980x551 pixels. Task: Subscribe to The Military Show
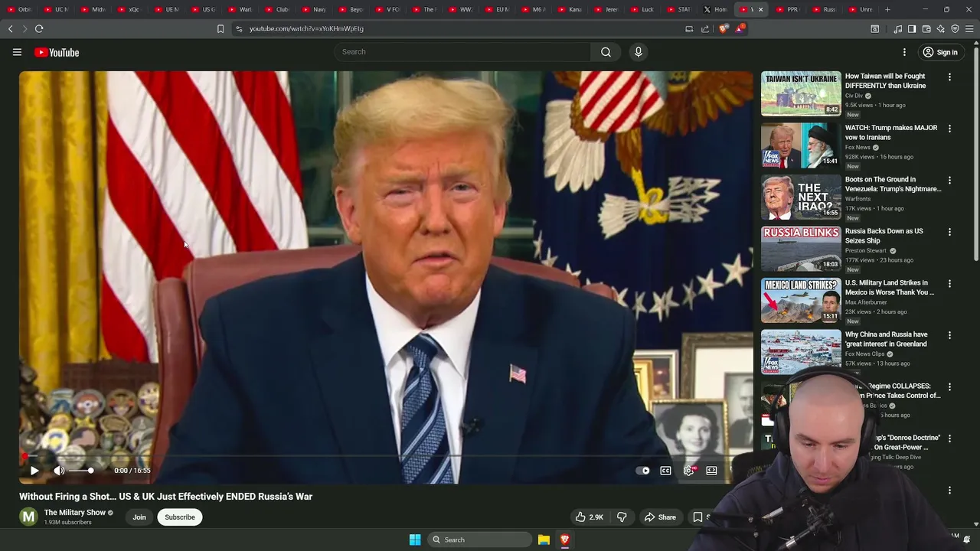(180, 517)
